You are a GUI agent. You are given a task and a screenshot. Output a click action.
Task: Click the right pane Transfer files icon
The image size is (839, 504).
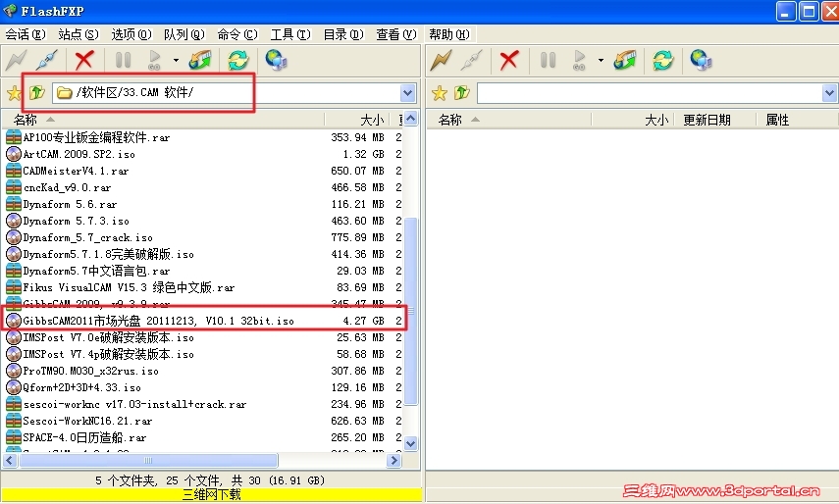click(x=625, y=60)
